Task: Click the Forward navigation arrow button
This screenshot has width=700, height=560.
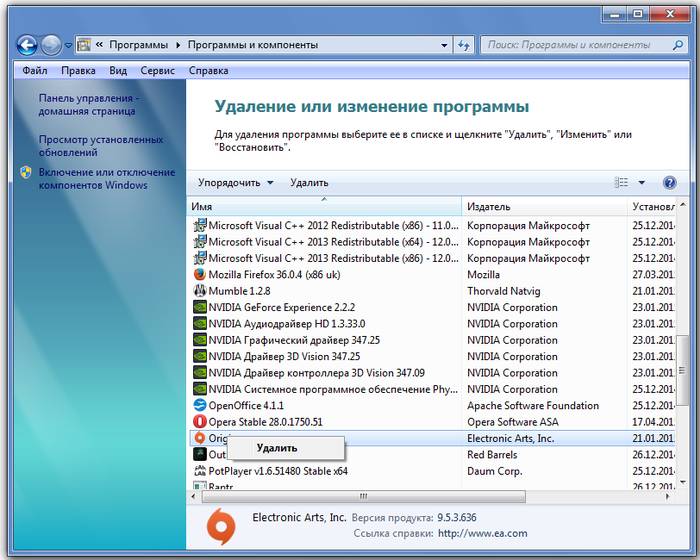Action: pos(51,45)
